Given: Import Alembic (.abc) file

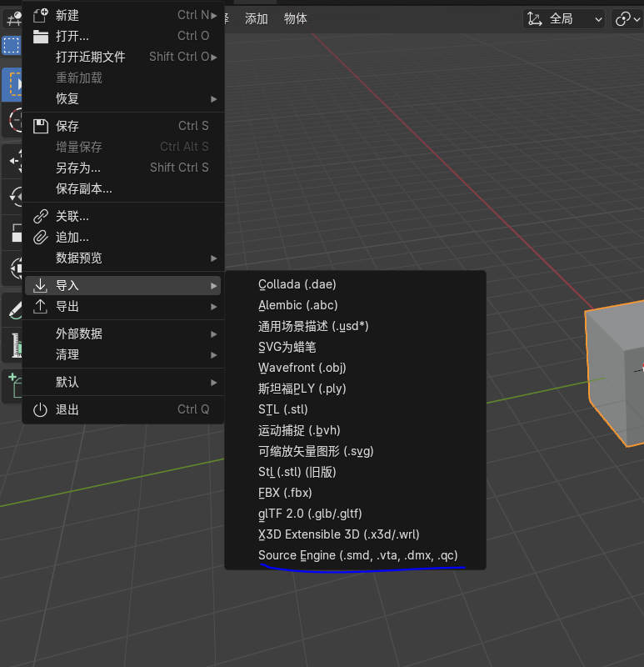Looking at the screenshot, I should point(356,305).
